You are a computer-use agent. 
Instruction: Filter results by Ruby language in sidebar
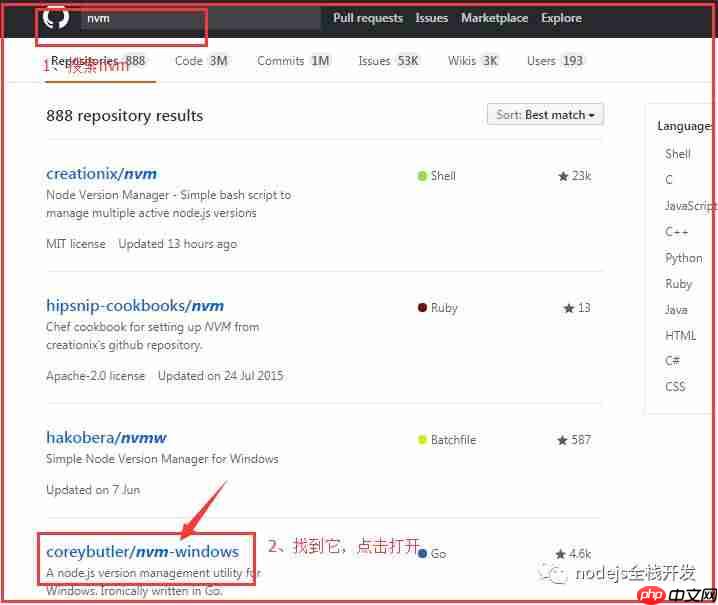coord(678,284)
